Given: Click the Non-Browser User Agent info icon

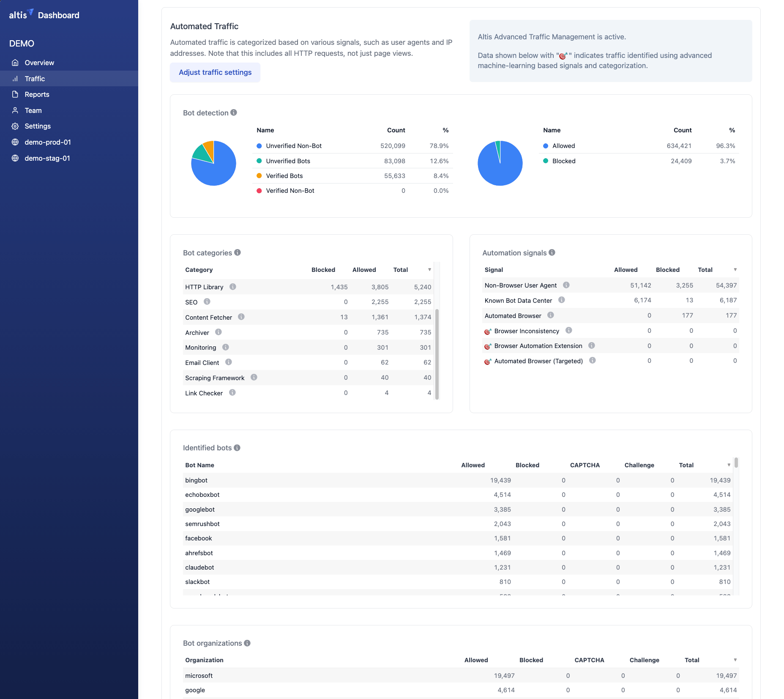Looking at the screenshot, I should [x=566, y=285].
